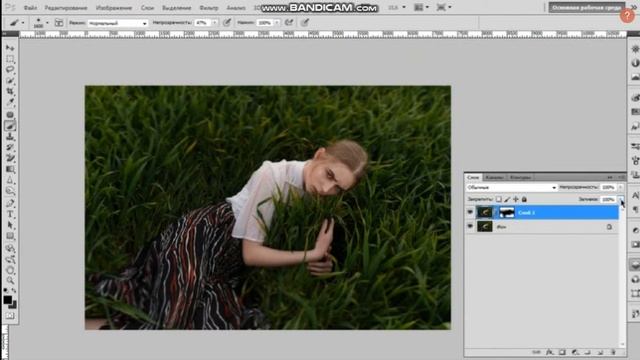This screenshot has height=360, width=640.
Task: Open the Редактирование menu
Action: (66, 8)
